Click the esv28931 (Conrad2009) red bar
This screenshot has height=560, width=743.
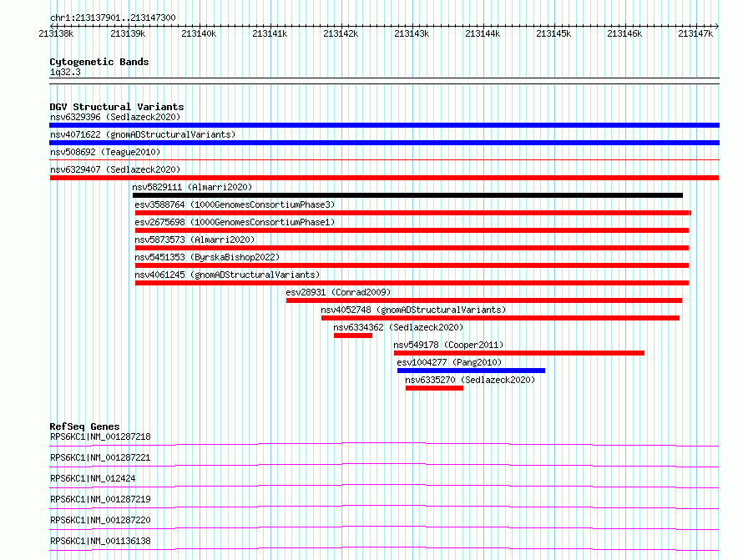click(x=484, y=300)
